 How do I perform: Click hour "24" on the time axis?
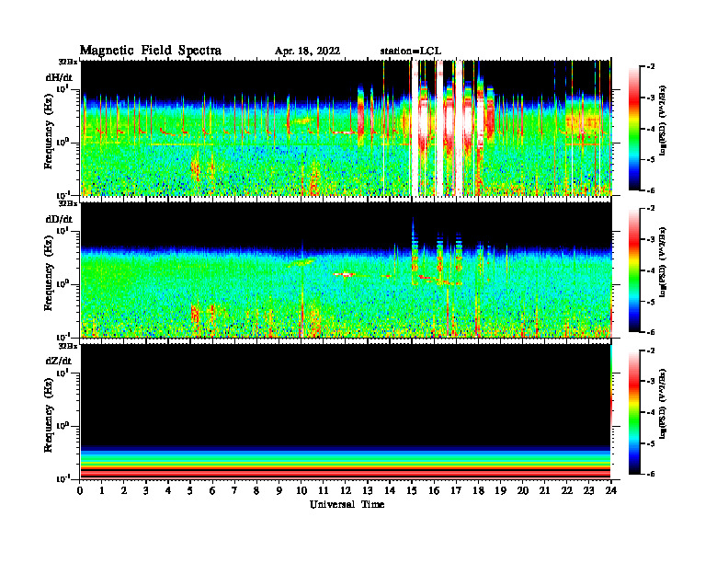coord(611,490)
